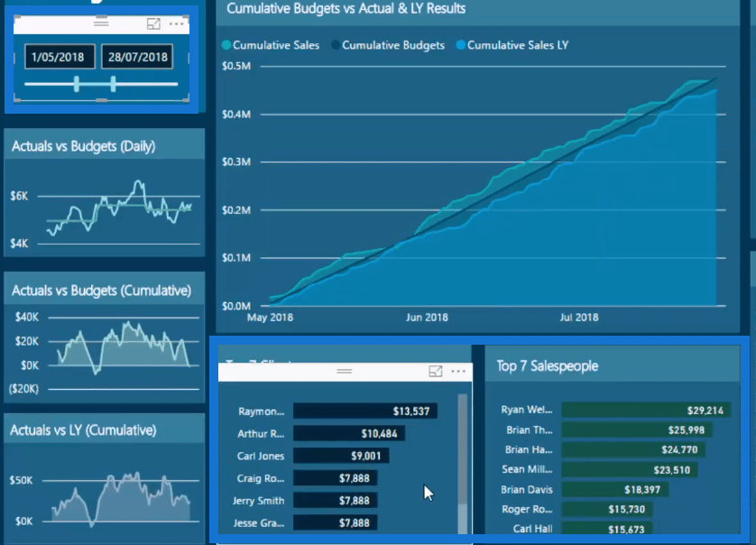Click Cumulative Sales LY legend marker
The width and height of the screenshot is (756, 545).
click(x=460, y=45)
